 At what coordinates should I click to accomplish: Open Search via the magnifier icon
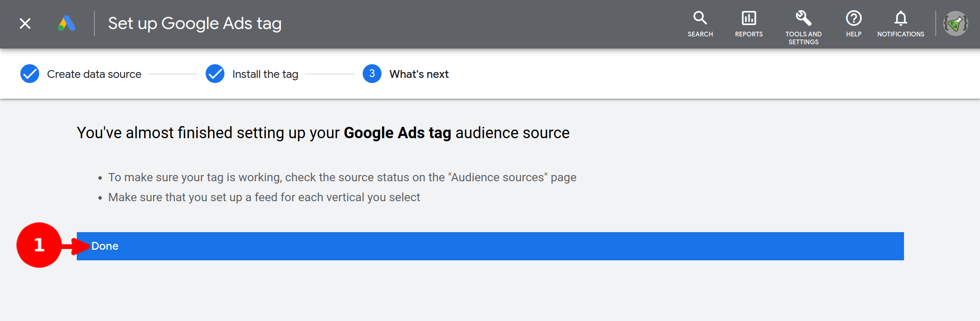pyautogui.click(x=700, y=18)
